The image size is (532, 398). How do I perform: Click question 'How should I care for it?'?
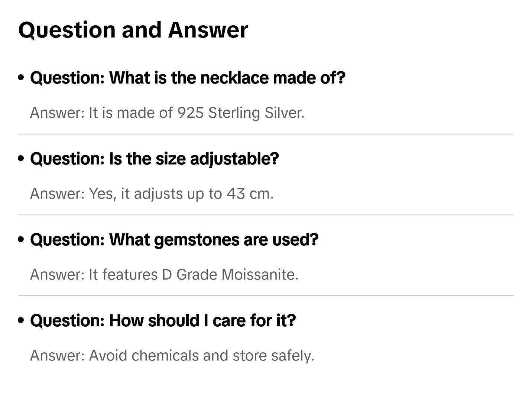point(163,321)
